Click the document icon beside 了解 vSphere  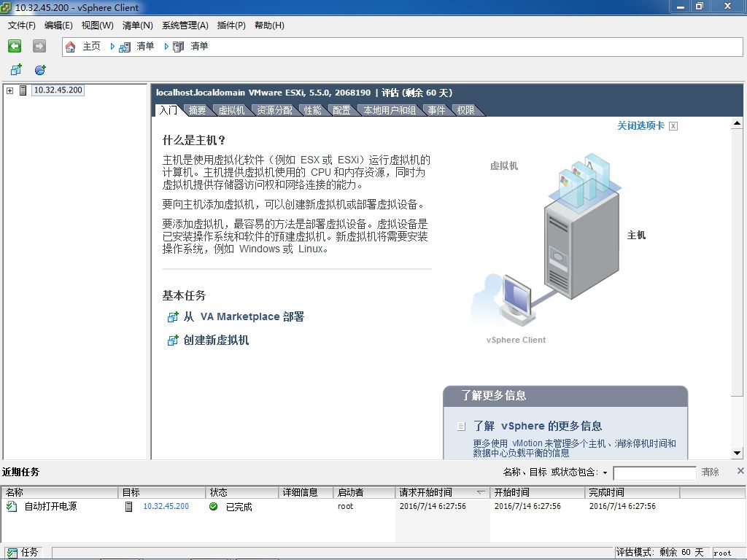point(461,426)
